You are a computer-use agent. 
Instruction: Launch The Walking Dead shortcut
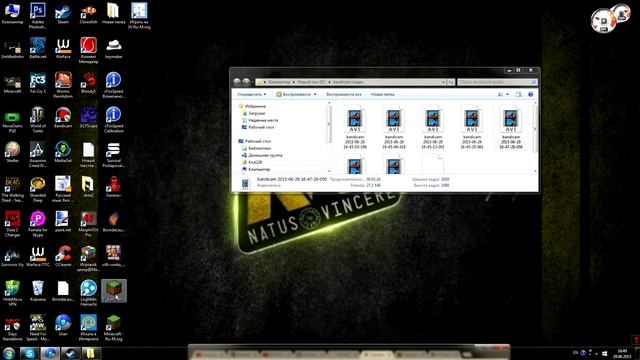(x=12, y=189)
